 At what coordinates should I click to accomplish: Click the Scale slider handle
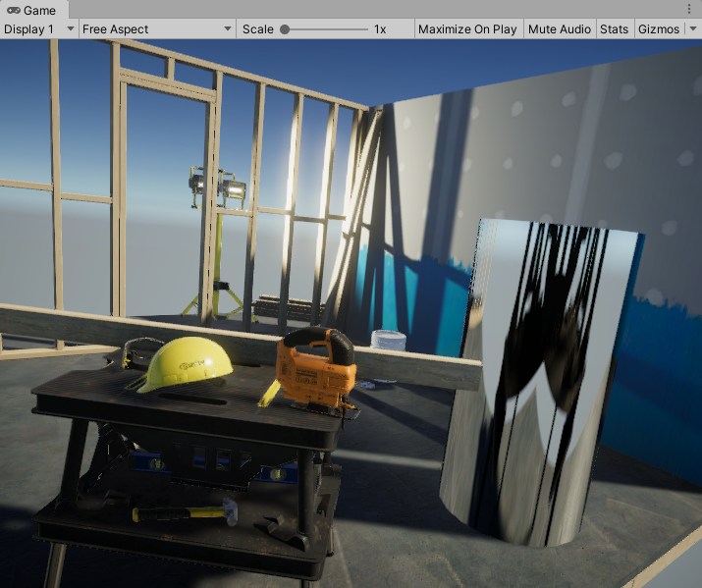click(285, 29)
